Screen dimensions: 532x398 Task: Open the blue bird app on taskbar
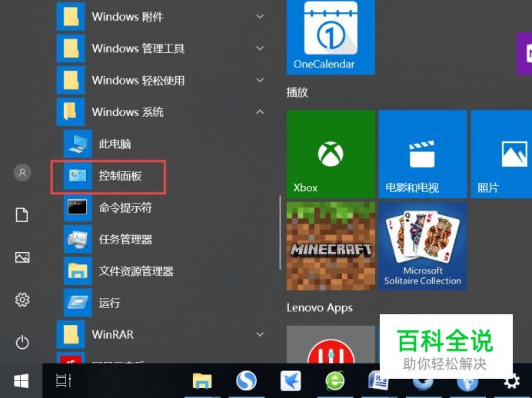(291, 381)
